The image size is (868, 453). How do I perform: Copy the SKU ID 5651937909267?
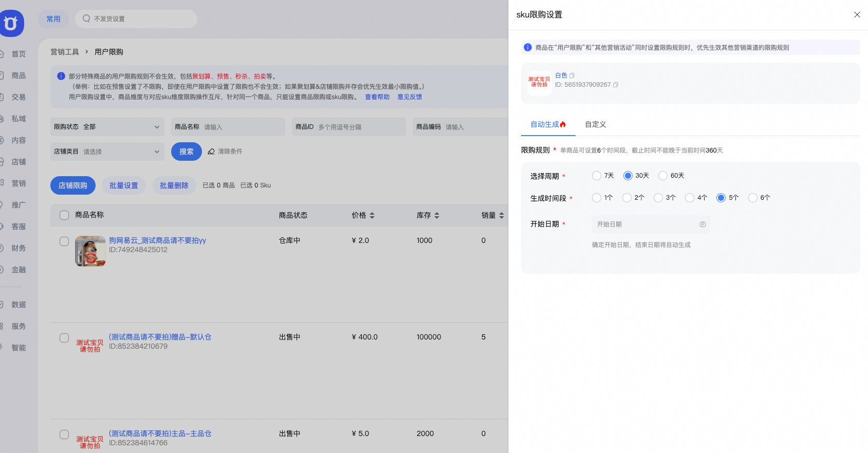pos(616,85)
